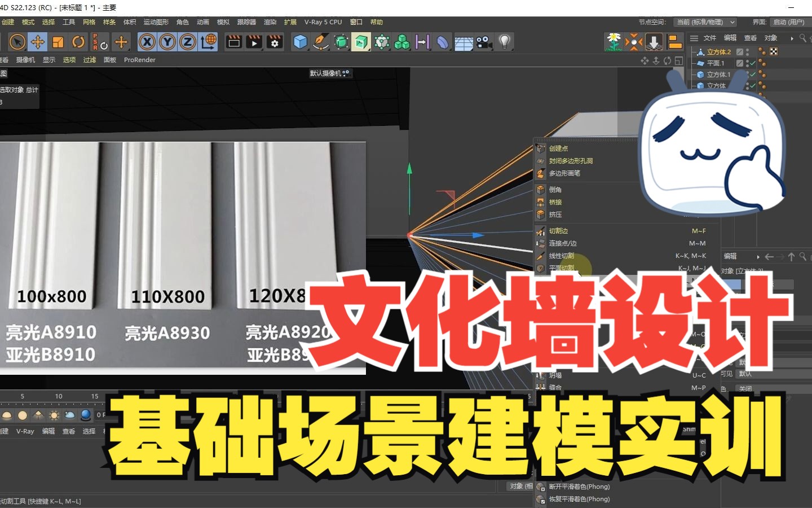Image resolution: width=812 pixels, height=508 pixels.
Task: Toggle 立方体.2 visibility dots
Action: tap(748, 52)
